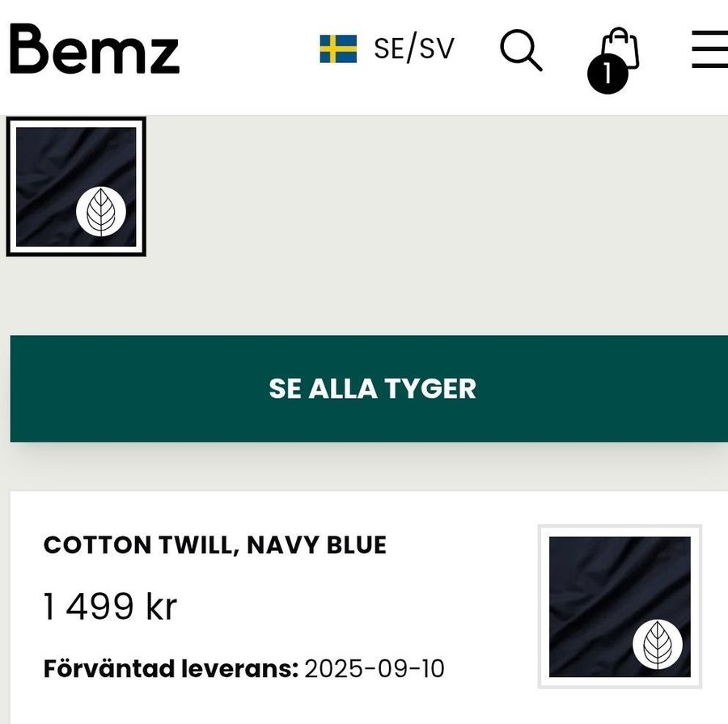Click leaf icon on Cotton Twill thumbnail
The height and width of the screenshot is (724, 728).
658,645
